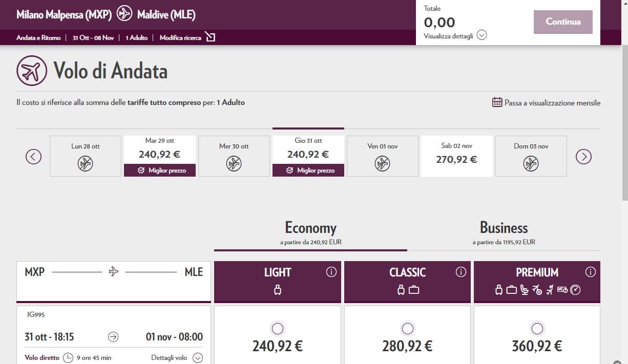The width and height of the screenshot is (628, 364).
Task: Select the PREMIUM fare 360,92 € radio button
Action: point(537,328)
